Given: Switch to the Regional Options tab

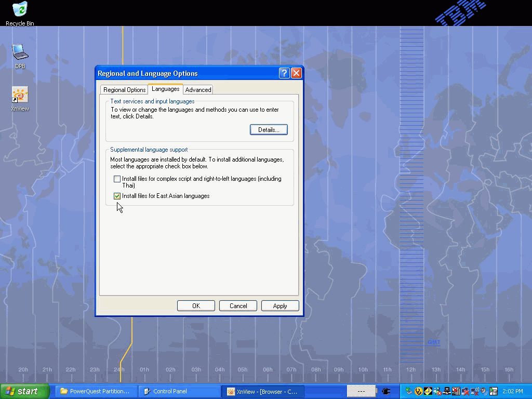Looking at the screenshot, I should point(124,90).
